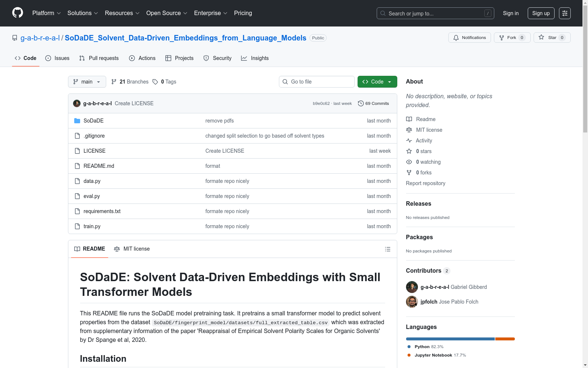
Task: Select the README tab
Action: click(x=90, y=249)
